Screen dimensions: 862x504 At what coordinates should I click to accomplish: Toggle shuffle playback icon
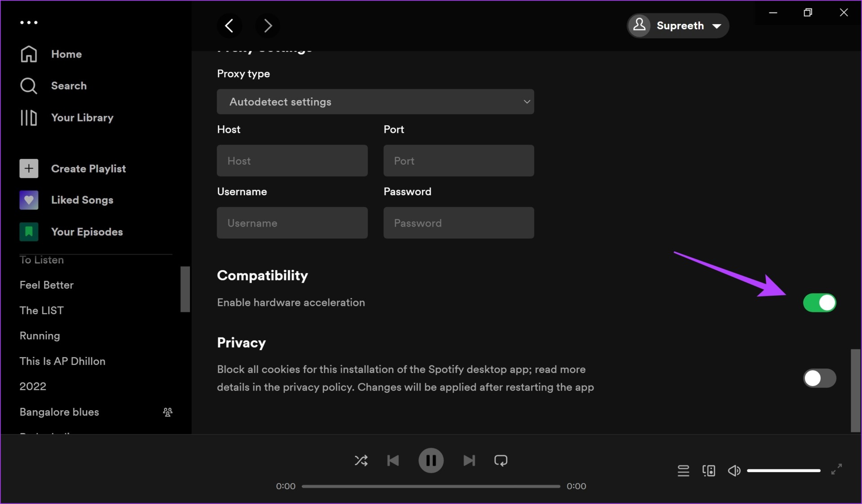(361, 460)
